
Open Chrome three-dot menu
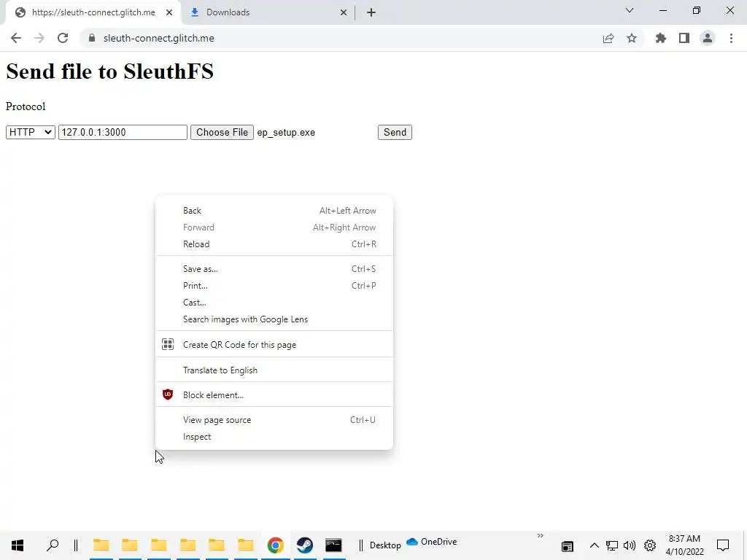tap(731, 38)
